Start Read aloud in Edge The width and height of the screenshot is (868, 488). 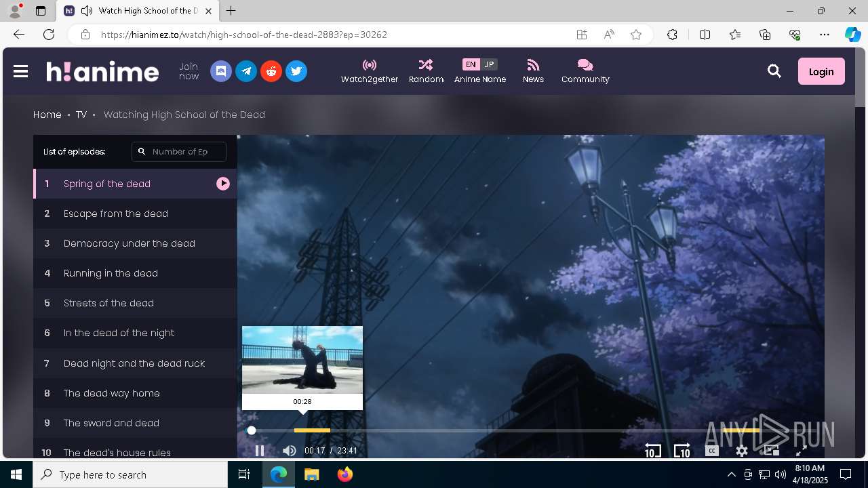609,35
